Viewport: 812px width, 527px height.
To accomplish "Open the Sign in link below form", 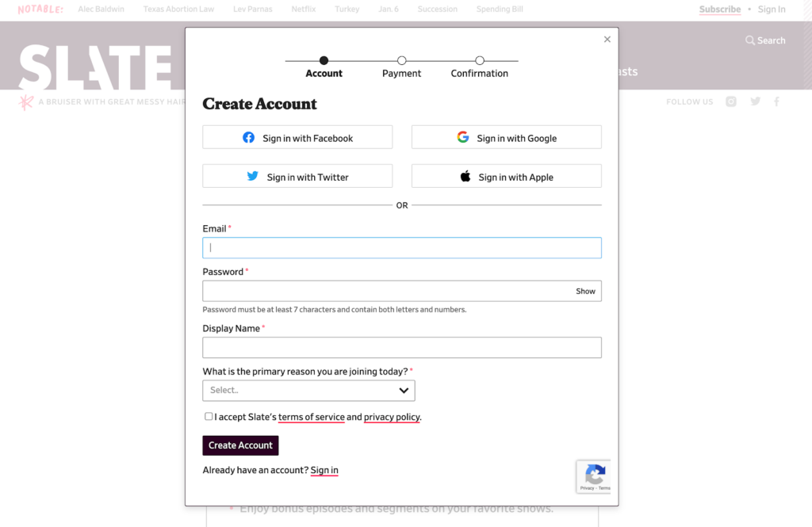I will (324, 470).
